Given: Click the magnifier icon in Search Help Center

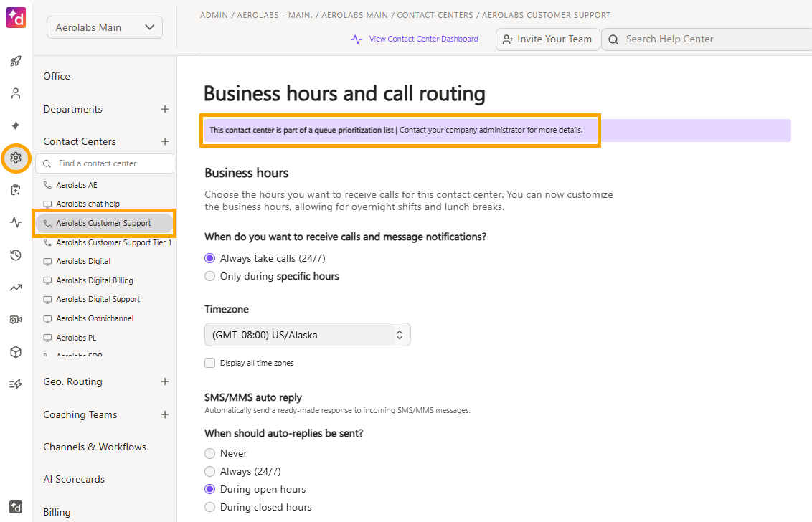Looking at the screenshot, I should click(x=613, y=39).
